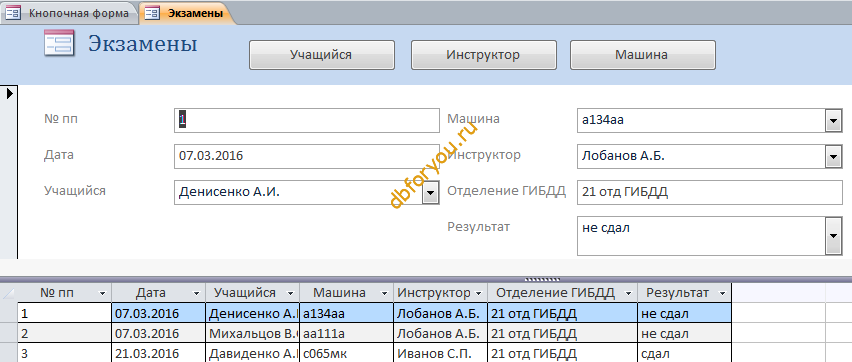Click the 07.03.2016 date in row 1
The image size is (852, 362).
pyautogui.click(x=159, y=314)
